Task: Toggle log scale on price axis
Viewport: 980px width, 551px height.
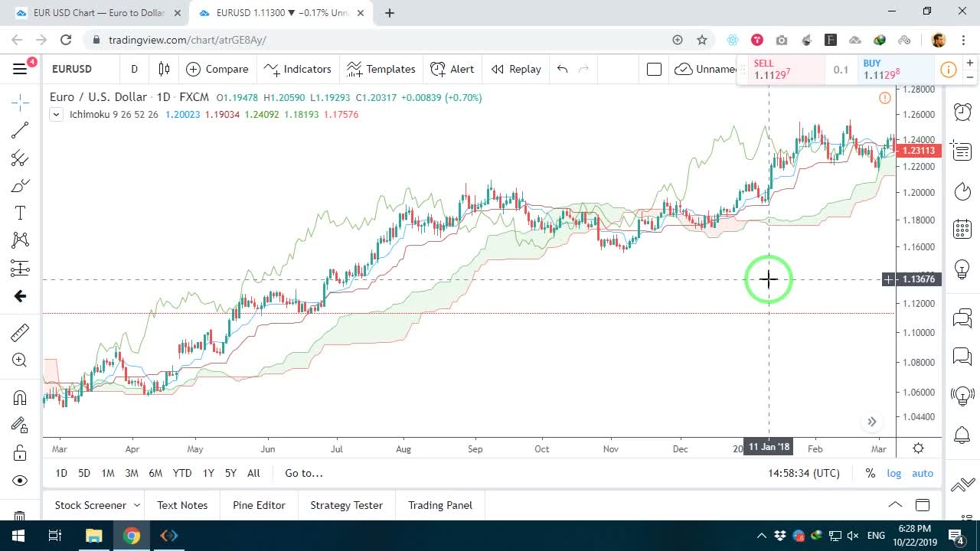Action: click(x=894, y=473)
